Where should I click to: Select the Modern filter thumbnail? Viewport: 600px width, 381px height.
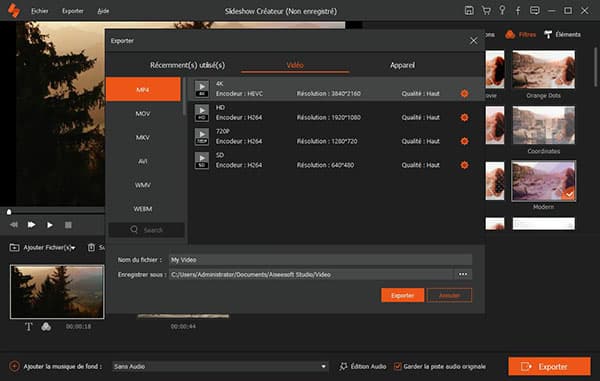coord(543,181)
